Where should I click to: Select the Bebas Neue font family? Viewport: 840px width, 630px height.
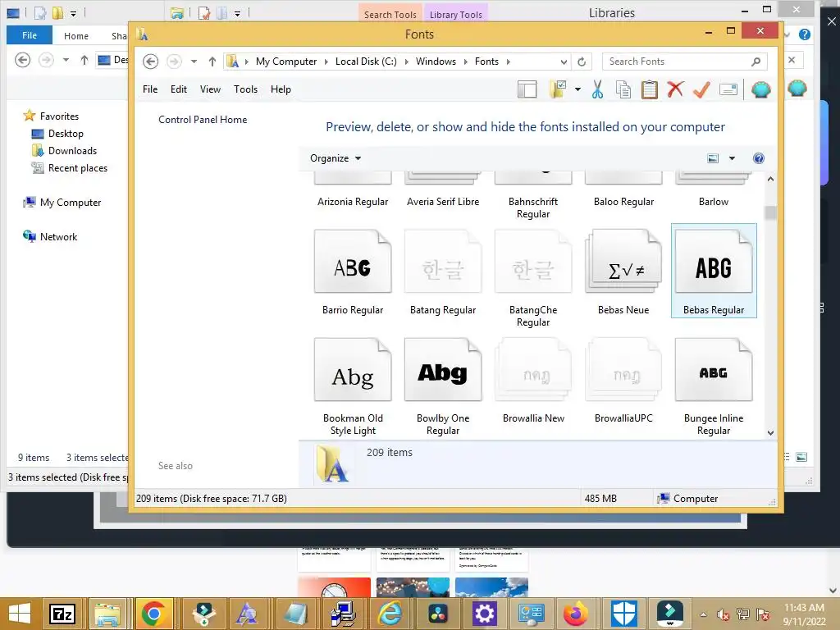click(623, 272)
